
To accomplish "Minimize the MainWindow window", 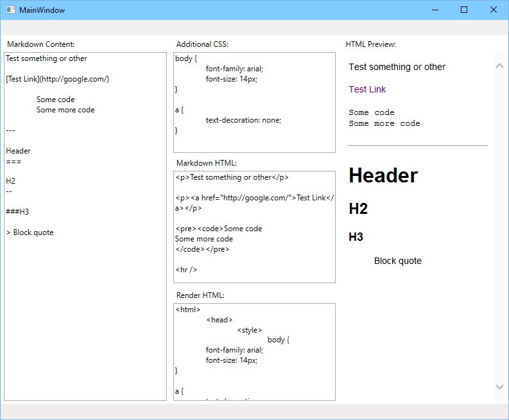I will tap(435, 10).
